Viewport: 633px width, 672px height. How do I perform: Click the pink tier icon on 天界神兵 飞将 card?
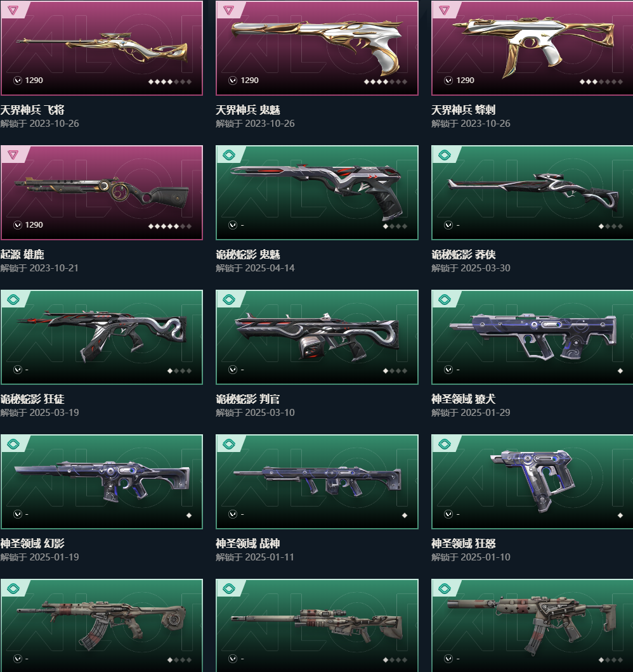point(13,10)
